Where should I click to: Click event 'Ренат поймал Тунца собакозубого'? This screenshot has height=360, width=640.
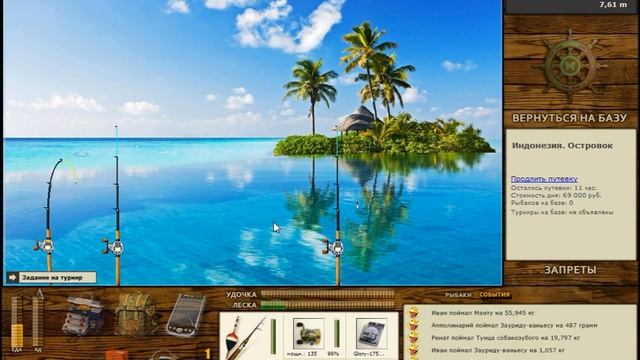506,338
